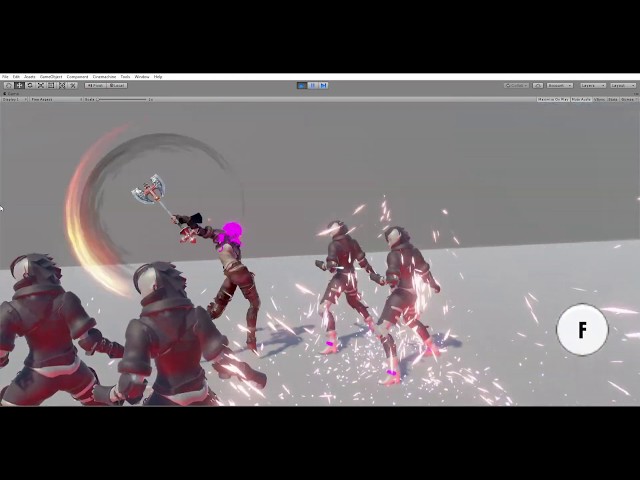
Task: Open the Window menu
Action: tap(142, 77)
